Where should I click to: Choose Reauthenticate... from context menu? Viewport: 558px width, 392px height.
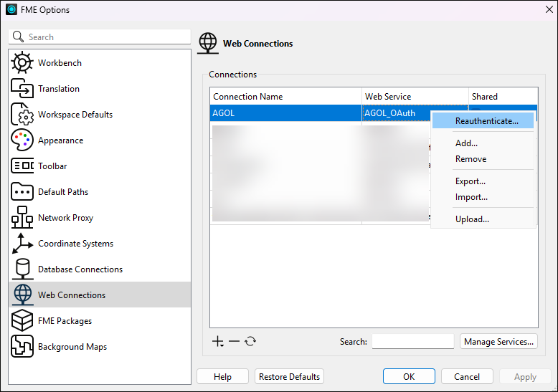pyautogui.click(x=483, y=121)
